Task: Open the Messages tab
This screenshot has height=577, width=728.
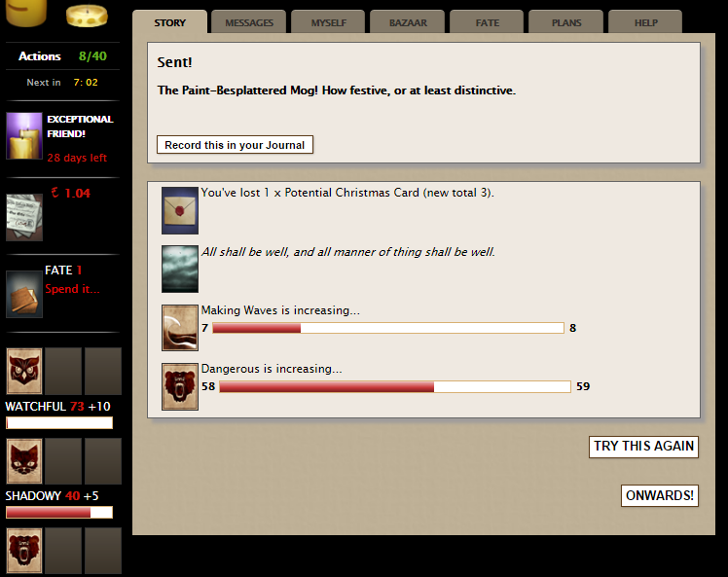Action: [249, 22]
